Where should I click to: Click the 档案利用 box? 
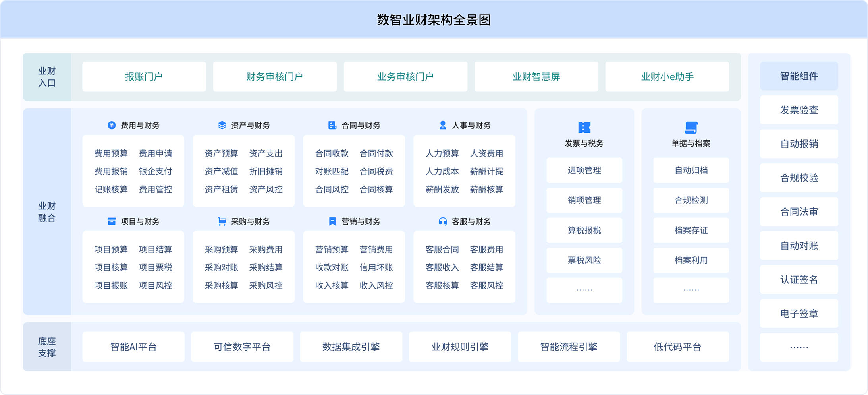click(x=691, y=260)
